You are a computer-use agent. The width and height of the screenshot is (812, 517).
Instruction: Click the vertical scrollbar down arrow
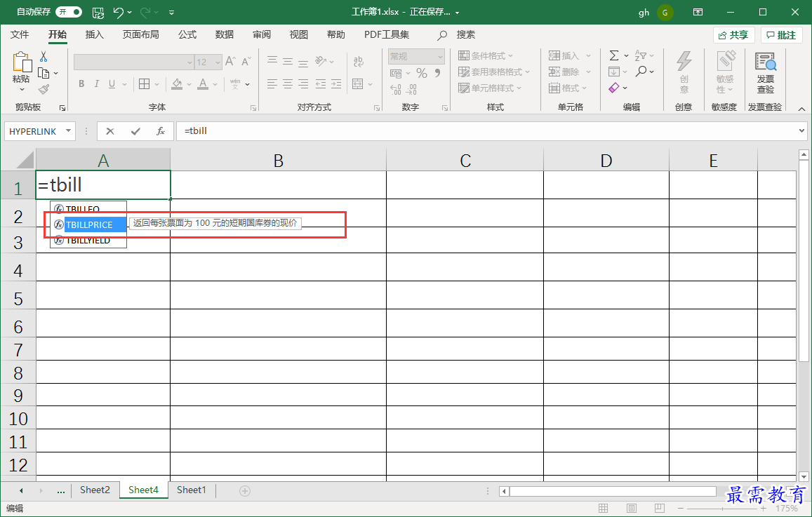coord(804,476)
